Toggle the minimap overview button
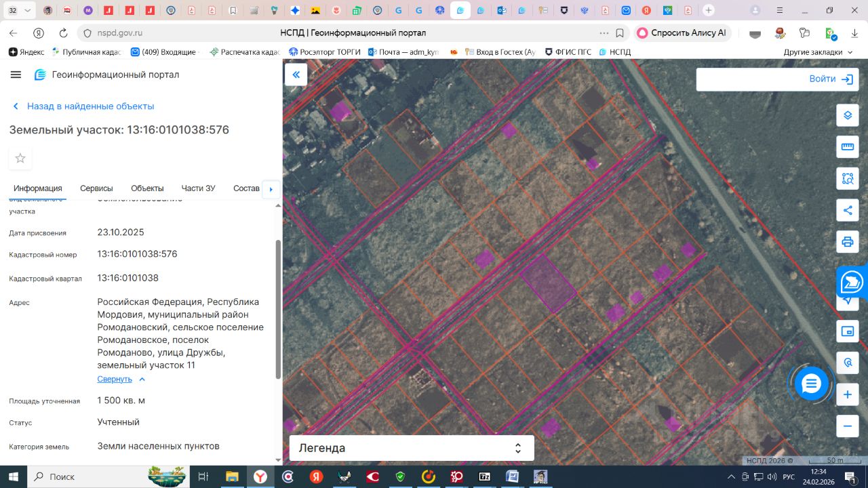 pyautogui.click(x=847, y=331)
